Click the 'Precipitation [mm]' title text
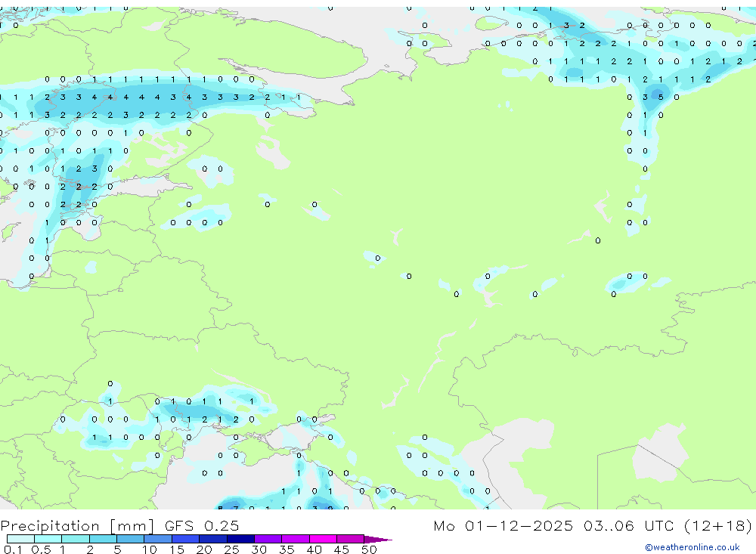 pos(77,526)
